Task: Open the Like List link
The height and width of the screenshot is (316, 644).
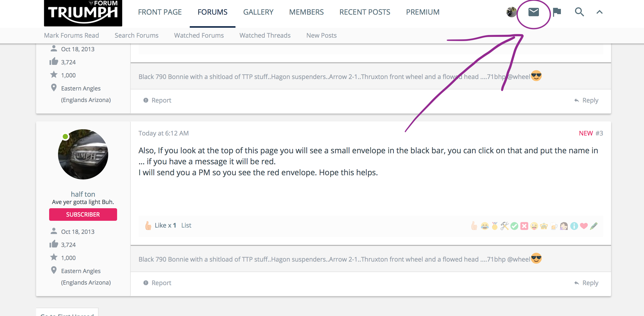Action: tap(186, 225)
